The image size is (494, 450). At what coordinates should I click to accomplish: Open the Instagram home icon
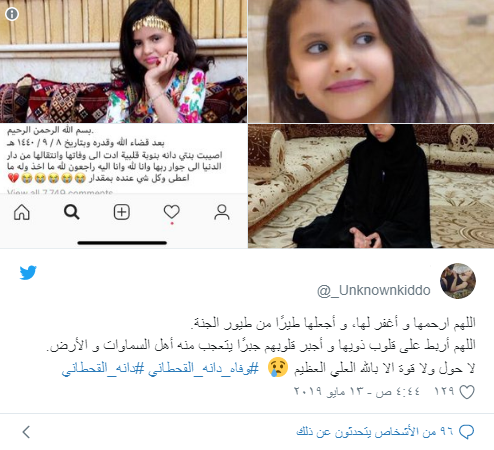coord(22,212)
